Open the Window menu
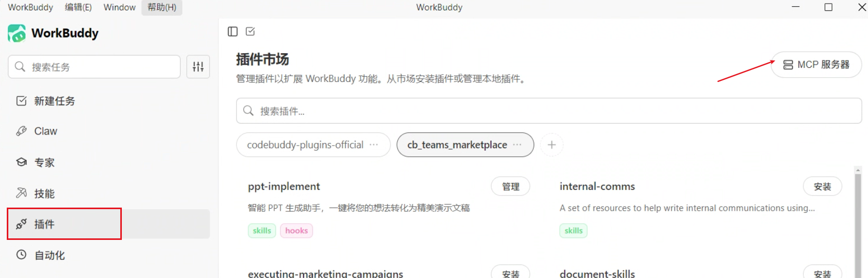This screenshot has height=278, width=868. click(x=119, y=7)
